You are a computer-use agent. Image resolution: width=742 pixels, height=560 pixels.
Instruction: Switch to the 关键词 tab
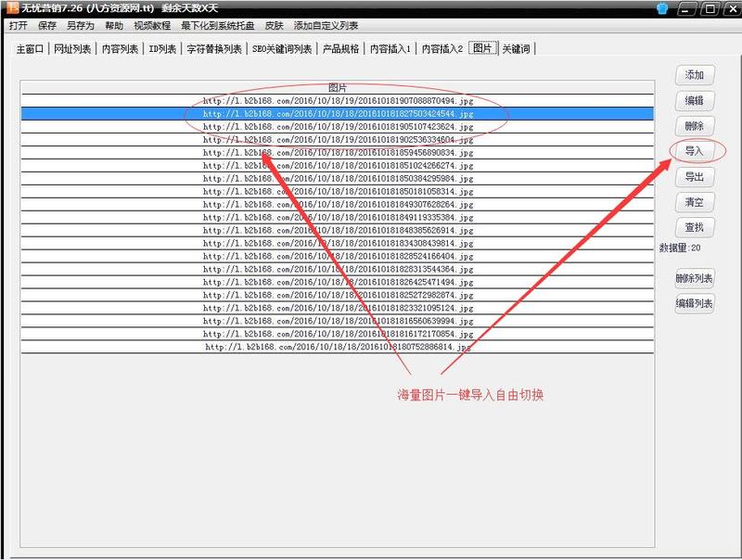516,49
